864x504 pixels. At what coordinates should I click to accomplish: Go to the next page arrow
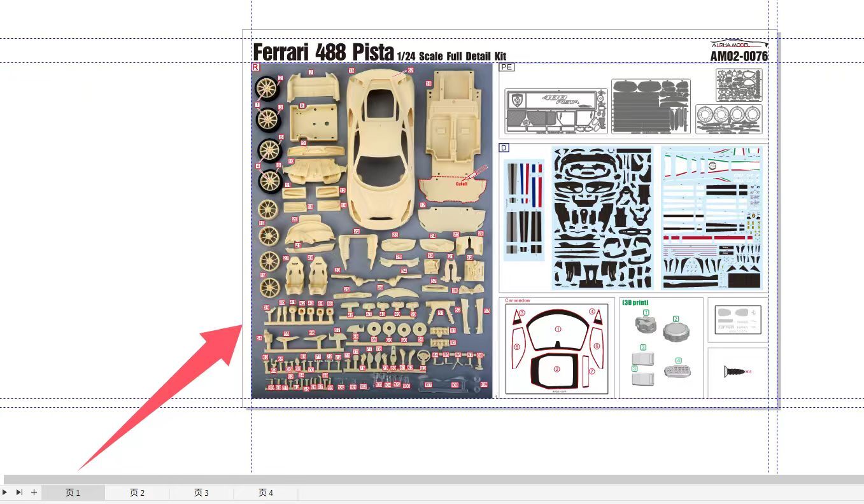(5, 492)
